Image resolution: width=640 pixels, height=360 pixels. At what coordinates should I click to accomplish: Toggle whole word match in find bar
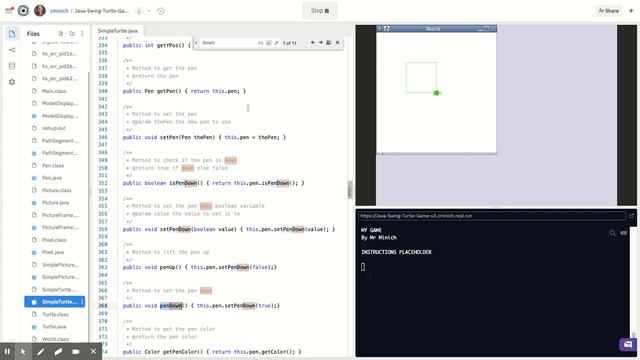(269, 43)
